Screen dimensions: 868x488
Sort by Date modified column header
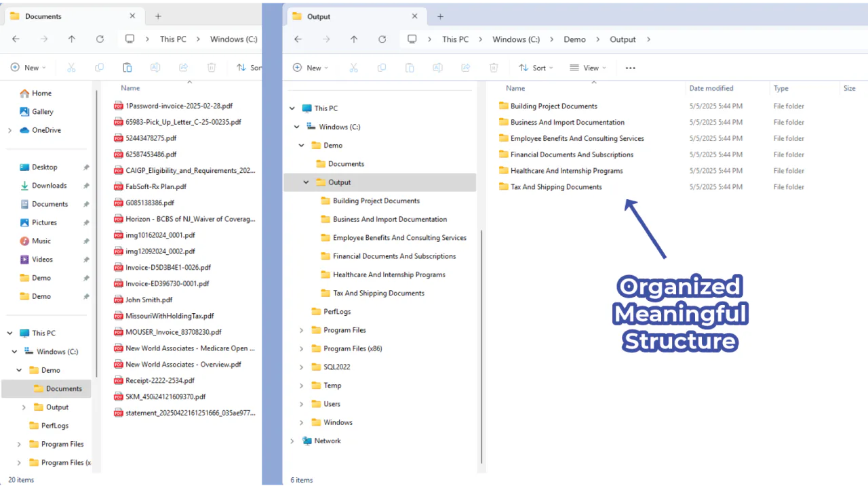711,88
